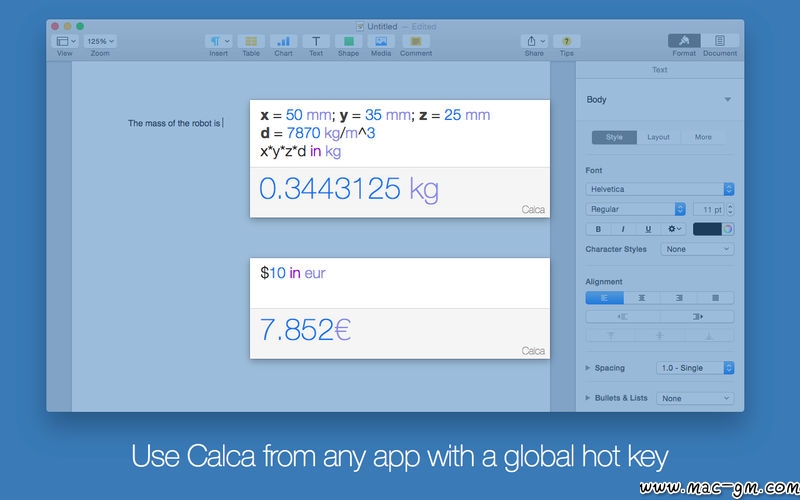The height and width of the screenshot is (500, 800).
Task: Decrease the paragraph indent
Action: 622,317
